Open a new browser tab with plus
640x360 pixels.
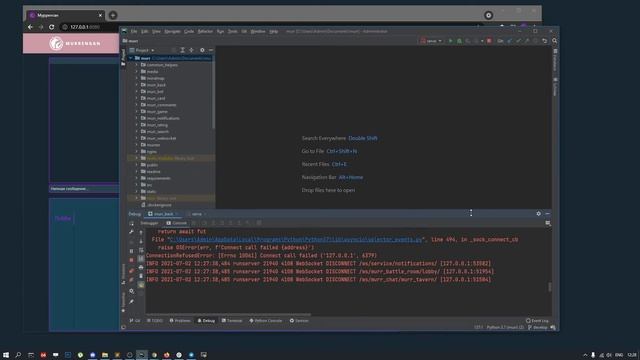(x=113, y=16)
